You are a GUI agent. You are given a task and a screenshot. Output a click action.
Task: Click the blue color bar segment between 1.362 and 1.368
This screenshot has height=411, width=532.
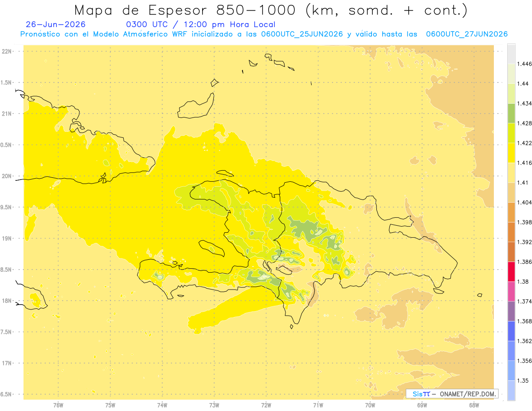(x=511, y=331)
